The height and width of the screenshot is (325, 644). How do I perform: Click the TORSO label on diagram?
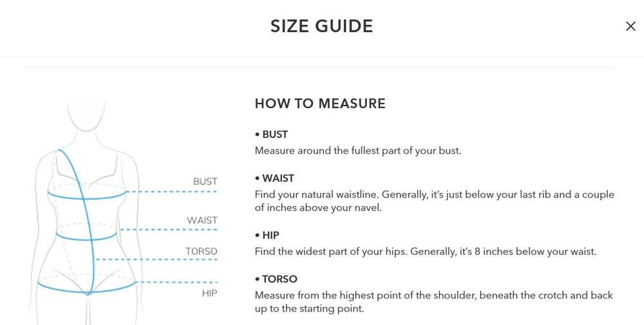[x=201, y=251]
